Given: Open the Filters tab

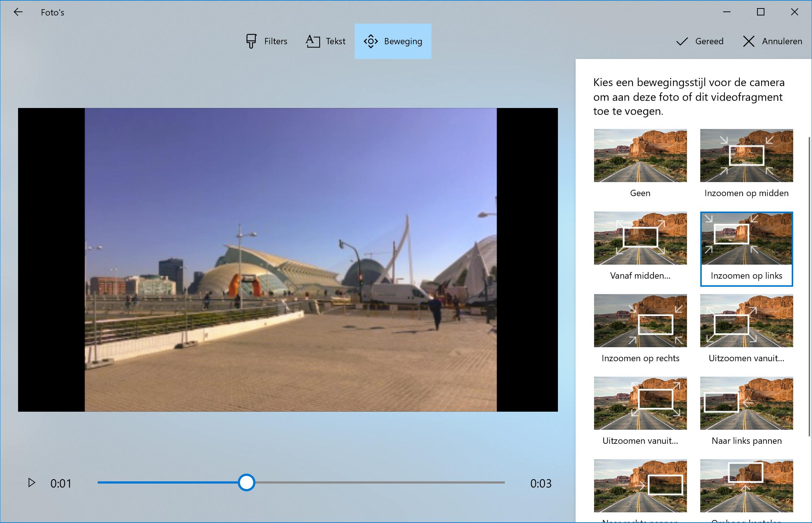Looking at the screenshot, I should point(266,41).
